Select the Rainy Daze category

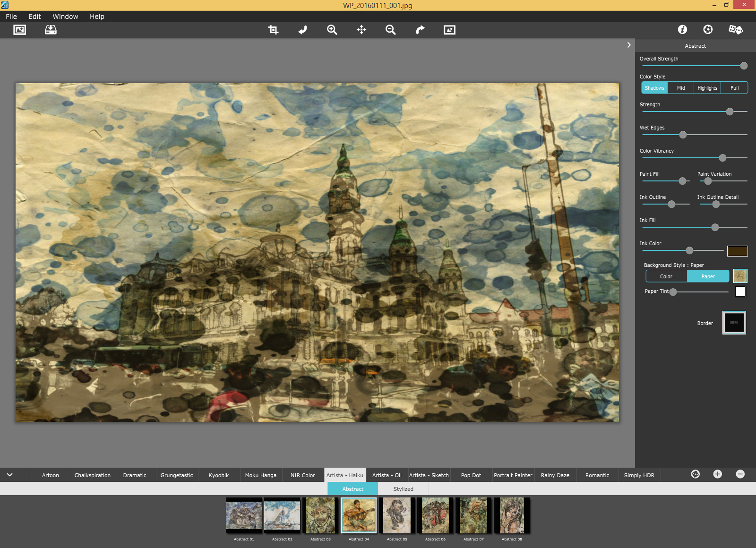[555, 475]
